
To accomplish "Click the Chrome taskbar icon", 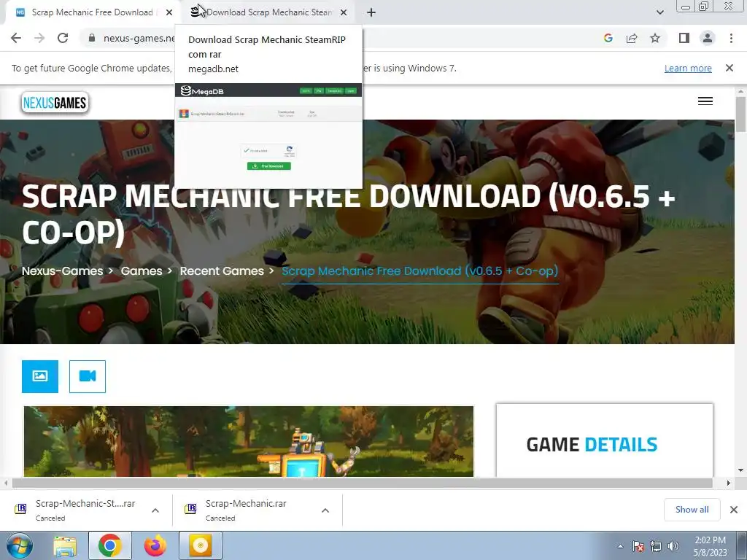I will point(110,545).
